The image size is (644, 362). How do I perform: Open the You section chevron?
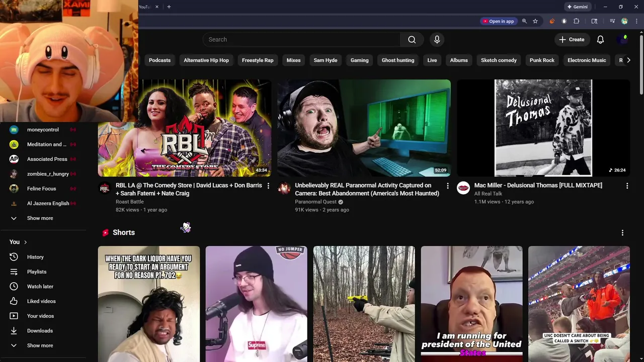[25, 242]
